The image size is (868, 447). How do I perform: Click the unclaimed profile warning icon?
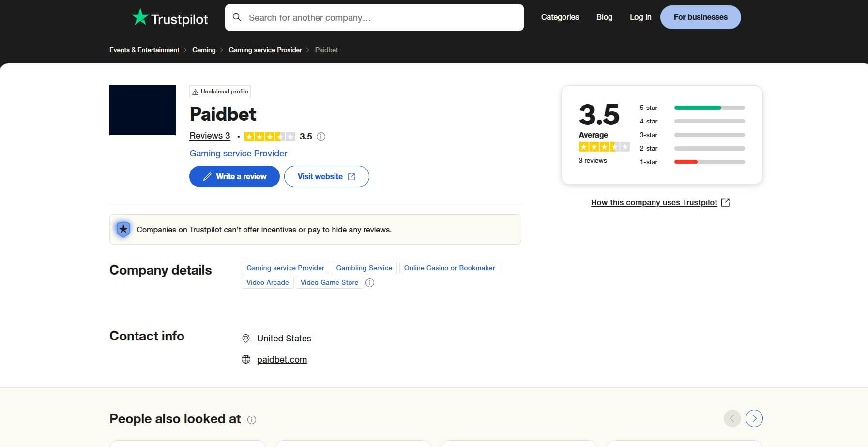tap(195, 92)
